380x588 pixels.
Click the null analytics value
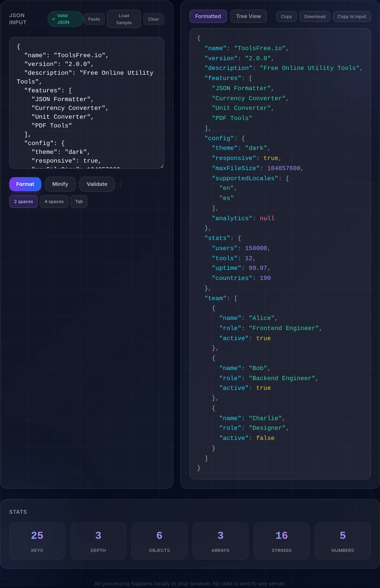tap(267, 218)
